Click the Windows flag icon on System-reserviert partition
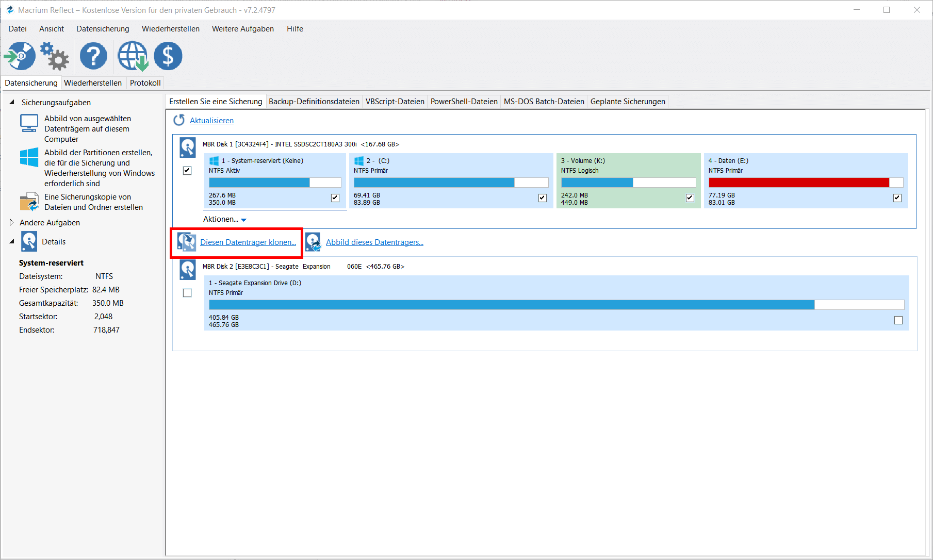Image resolution: width=933 pixels, height=560 pixels. click(214, 161)
